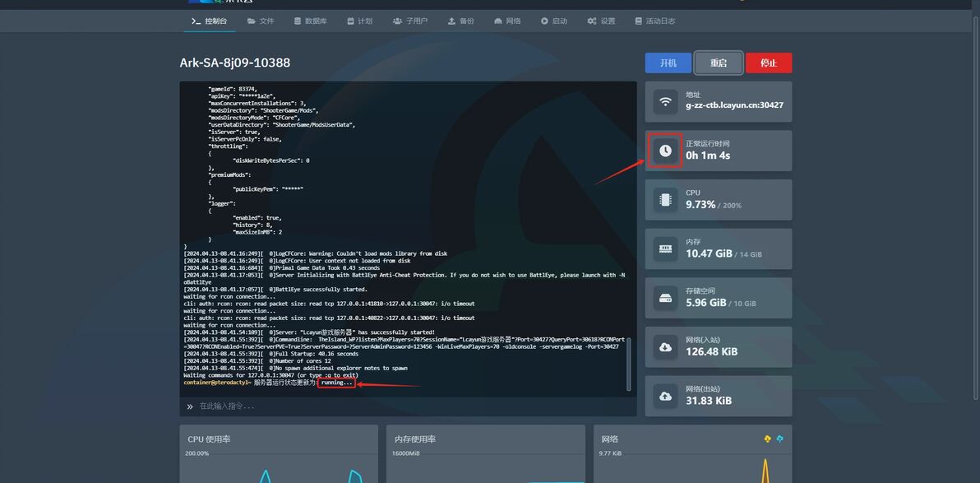
Task: Switch to the 文件 tab
Action: 260,21
